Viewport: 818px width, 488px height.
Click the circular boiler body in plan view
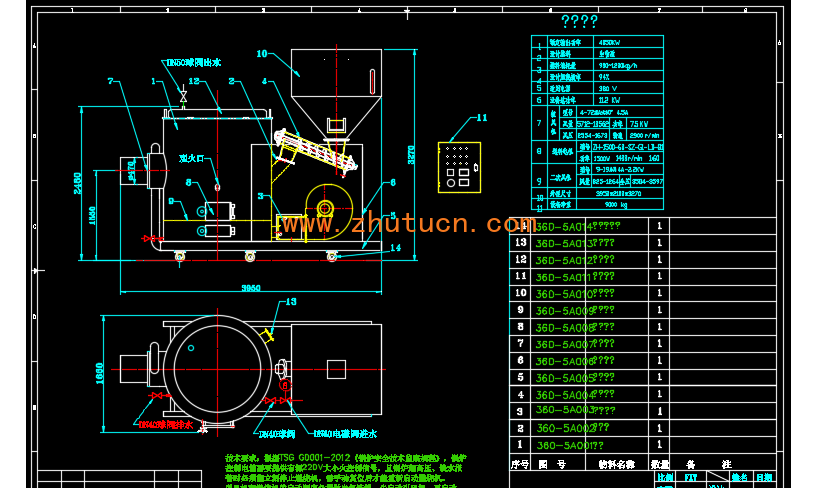(x=214, y=361)
